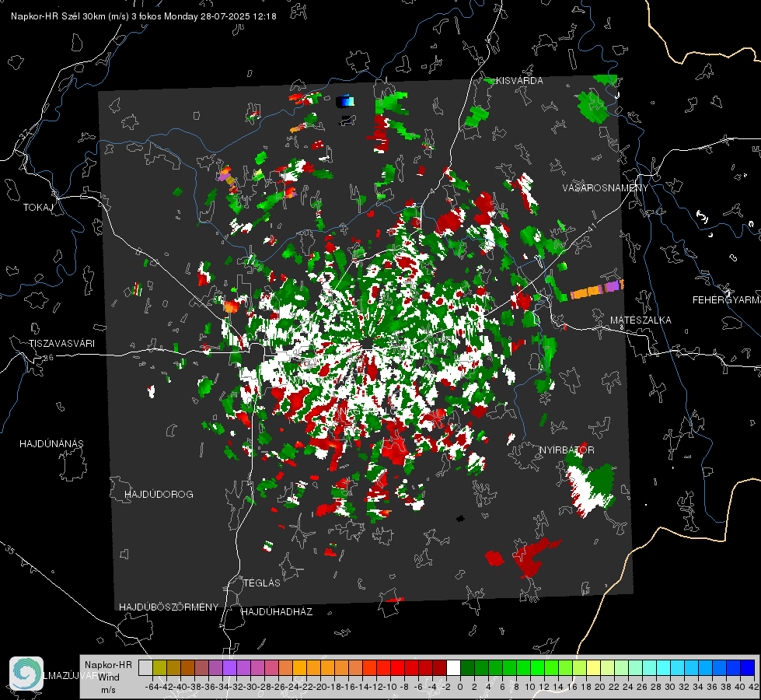Click the TOKAJ town label
761x700 pixels.
click(x=38, y=208)
